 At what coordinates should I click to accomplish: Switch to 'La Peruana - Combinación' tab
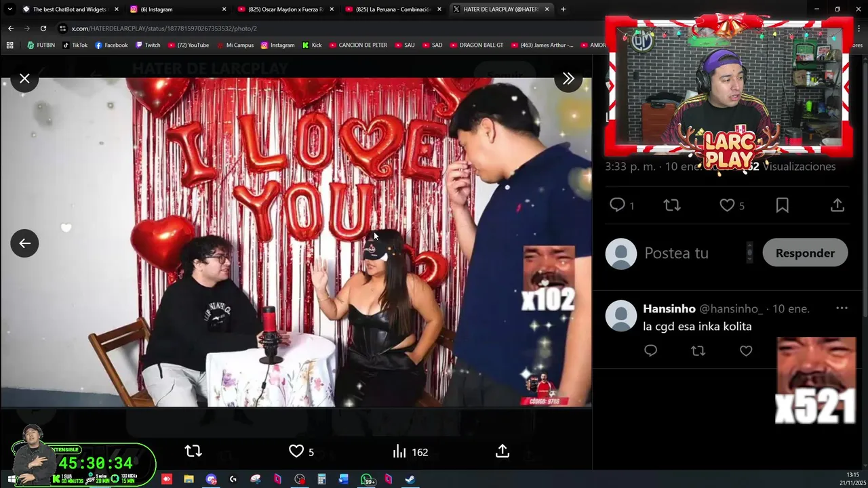click(x=393, y=9)
